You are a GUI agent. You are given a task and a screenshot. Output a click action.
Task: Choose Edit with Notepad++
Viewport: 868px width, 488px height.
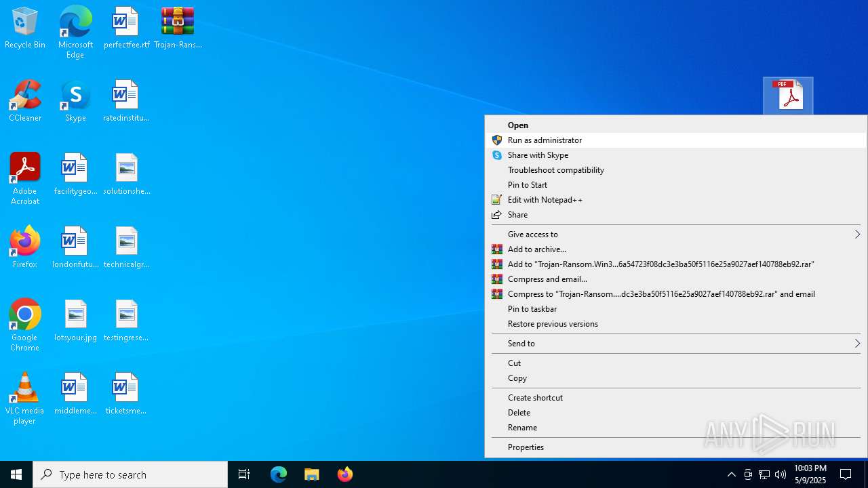pos(676,200)
